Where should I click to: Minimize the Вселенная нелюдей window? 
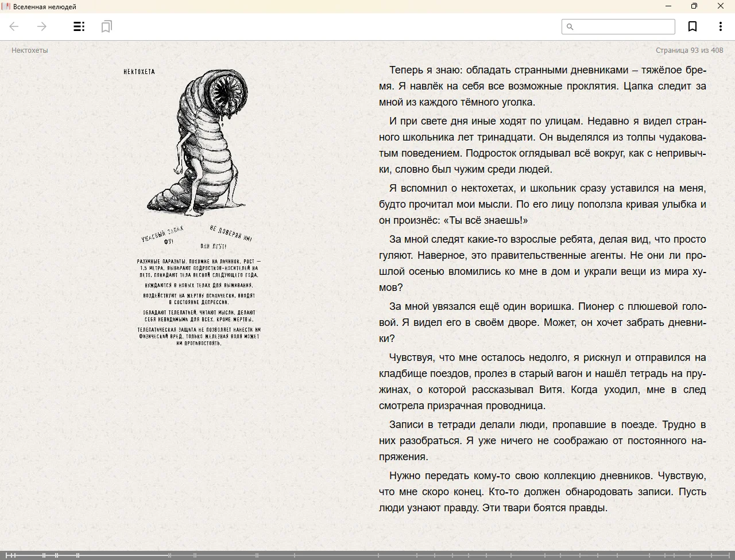tap(668, 6)
